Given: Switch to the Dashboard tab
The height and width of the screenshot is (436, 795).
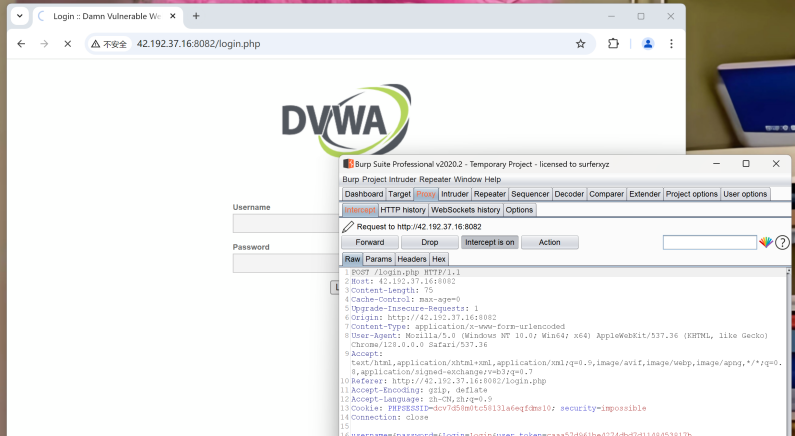Looking at the screenshot, I should 364,194.
